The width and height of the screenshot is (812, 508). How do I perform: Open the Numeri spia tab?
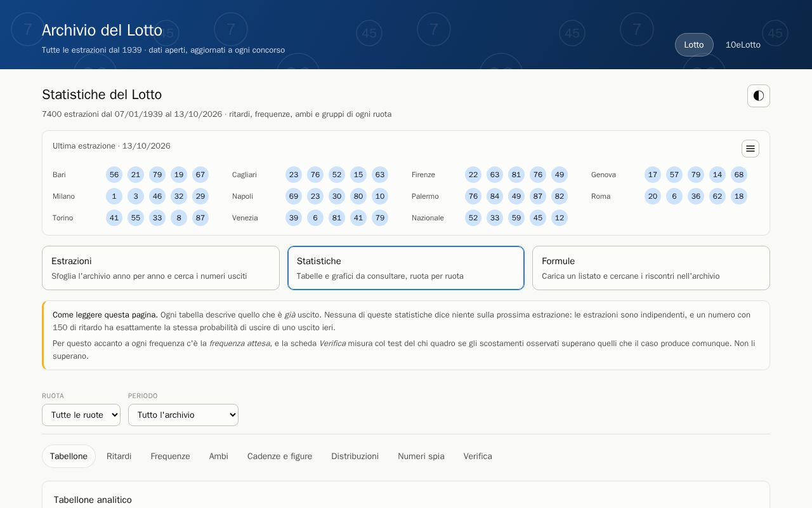point(421,456)
